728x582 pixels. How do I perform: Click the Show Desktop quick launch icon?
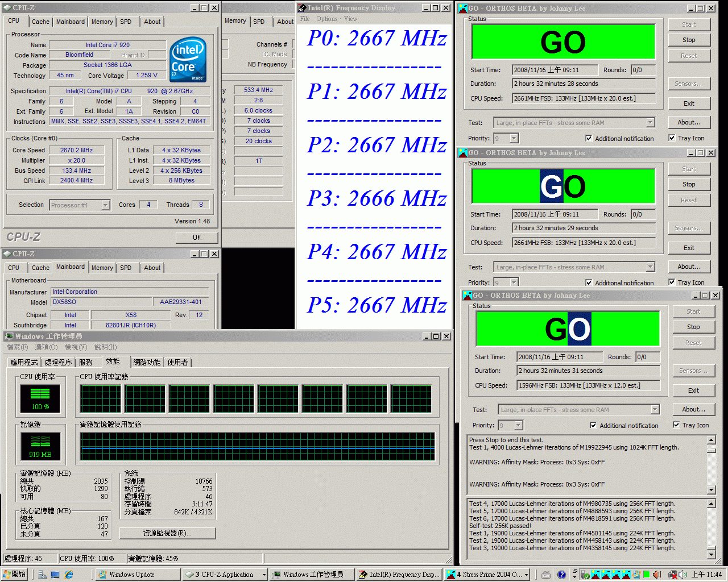click(55, 575)
